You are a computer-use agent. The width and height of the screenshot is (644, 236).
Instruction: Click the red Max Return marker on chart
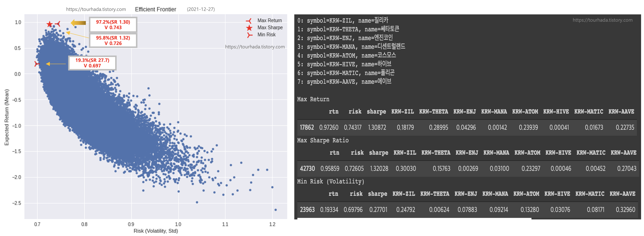click(58, 24)
